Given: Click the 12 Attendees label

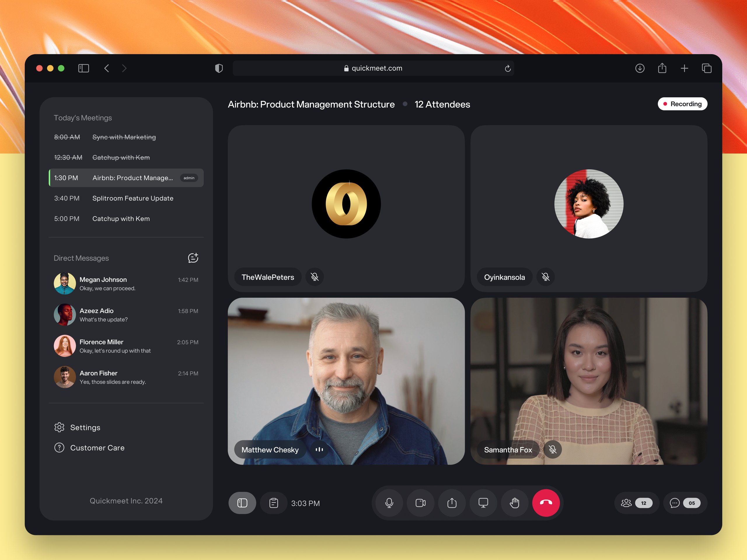Looking at the screenshot, I should point(442,104).
